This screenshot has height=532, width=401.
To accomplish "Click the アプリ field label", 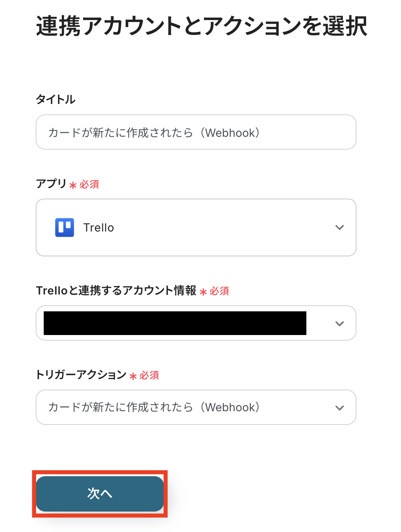I will (x=51, y=184).
